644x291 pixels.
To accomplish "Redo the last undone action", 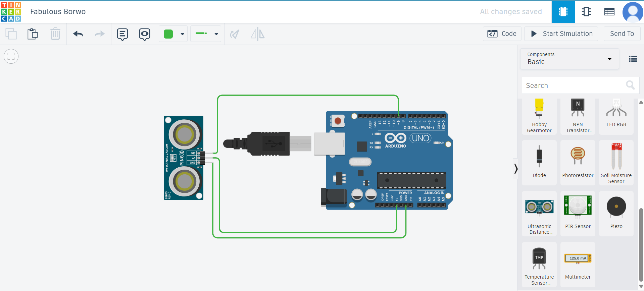I will (100, 34).
